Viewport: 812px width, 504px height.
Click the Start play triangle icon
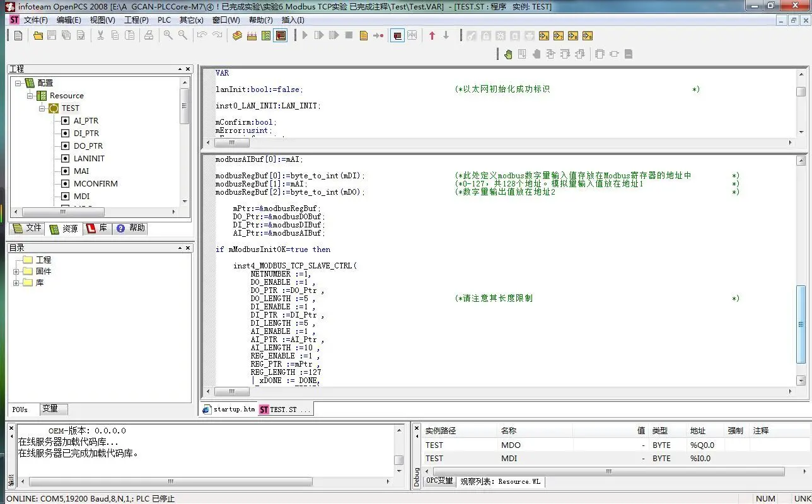(305, 36)
